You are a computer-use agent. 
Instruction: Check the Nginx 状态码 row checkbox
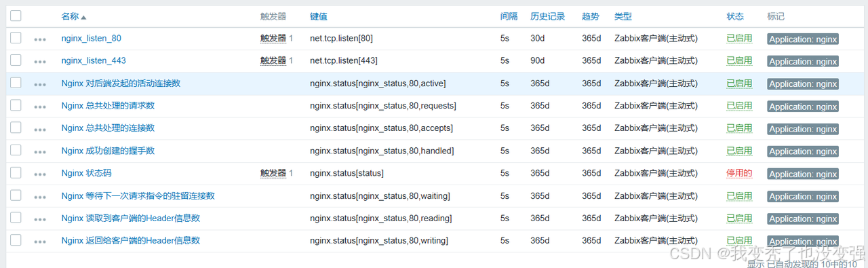[x=16, y=172]
